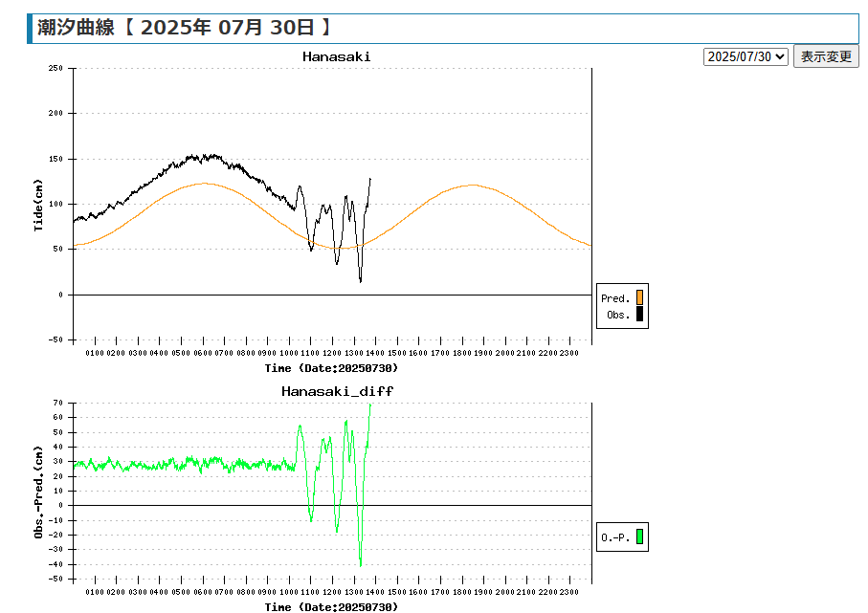Image resolution: width=868 pixels, height=613 pixels.
Task: Click the black Obs. legend swatch
Action: pyautogui.click(x=639, y=314)
